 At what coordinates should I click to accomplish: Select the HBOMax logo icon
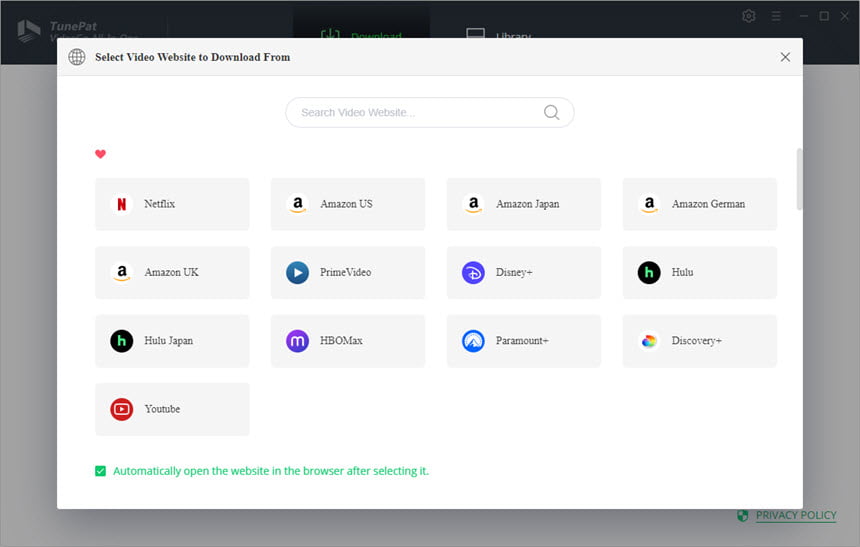click(298, 341)
